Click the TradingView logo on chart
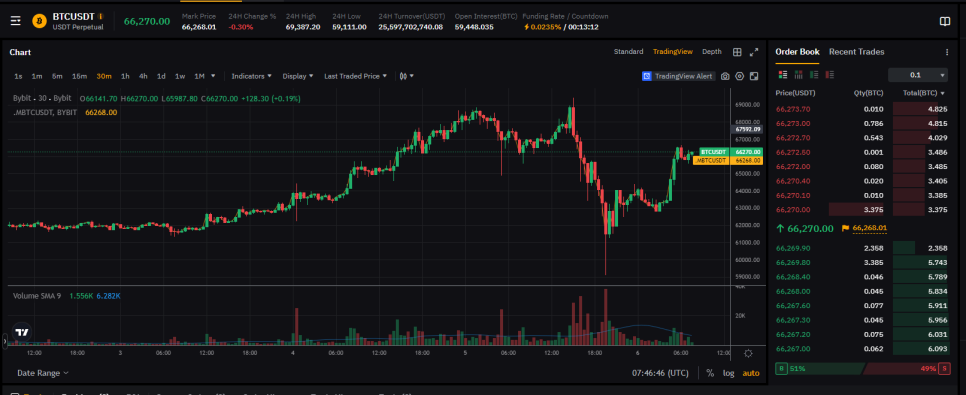The image size is (966, 395). 22,332
